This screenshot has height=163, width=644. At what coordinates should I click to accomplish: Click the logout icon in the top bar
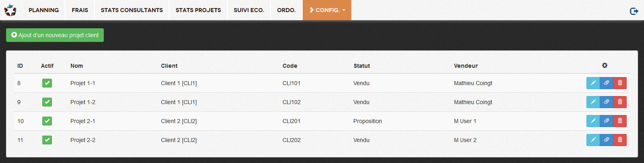coord(634,11)
